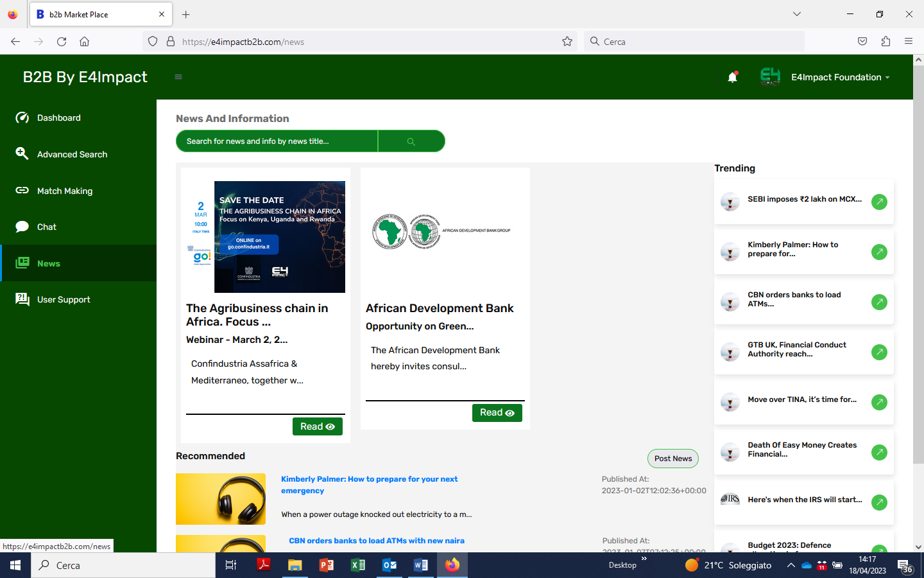Click the Firefox home icon
924x578 pixels.
tap(84, 42)
